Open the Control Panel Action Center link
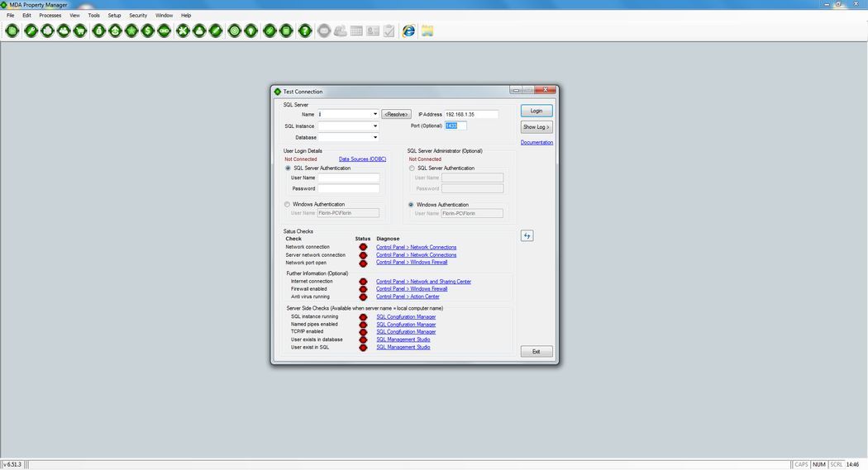Image resolution: width=868 pixels, height=470 pixels. [408, 297]
